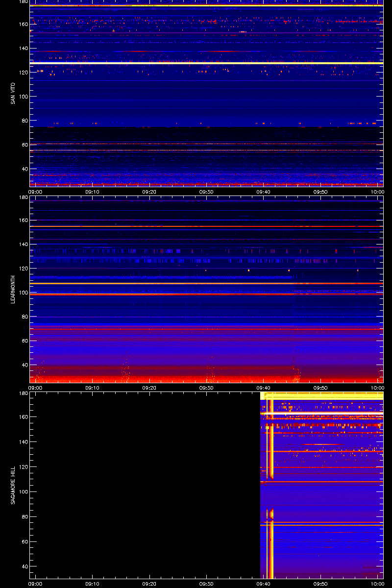392x588 pixels.
Task: Select the 60 frequency tick on San Vito
Action: coord(24,145)
